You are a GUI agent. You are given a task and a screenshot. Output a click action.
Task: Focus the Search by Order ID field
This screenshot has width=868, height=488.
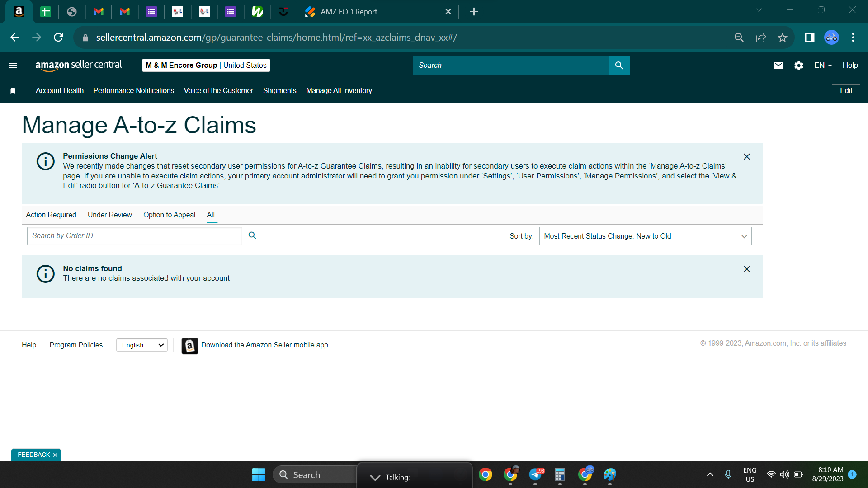click(x=135, y=236)
